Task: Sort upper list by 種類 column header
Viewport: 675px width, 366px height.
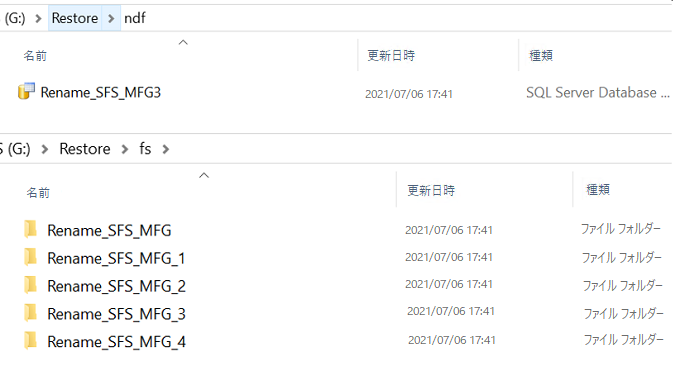Action: click(x=541, y=56)
